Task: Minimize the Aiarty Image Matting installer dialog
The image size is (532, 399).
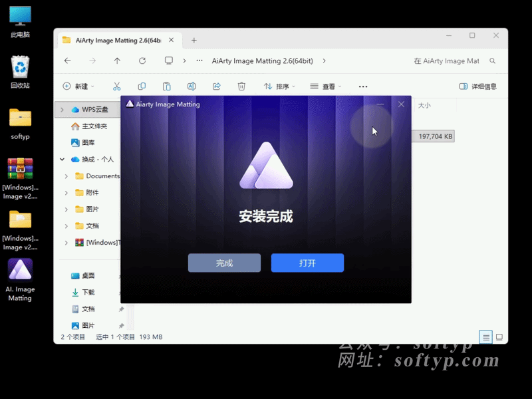Action: pyautogui.click(x=380, y=104)
